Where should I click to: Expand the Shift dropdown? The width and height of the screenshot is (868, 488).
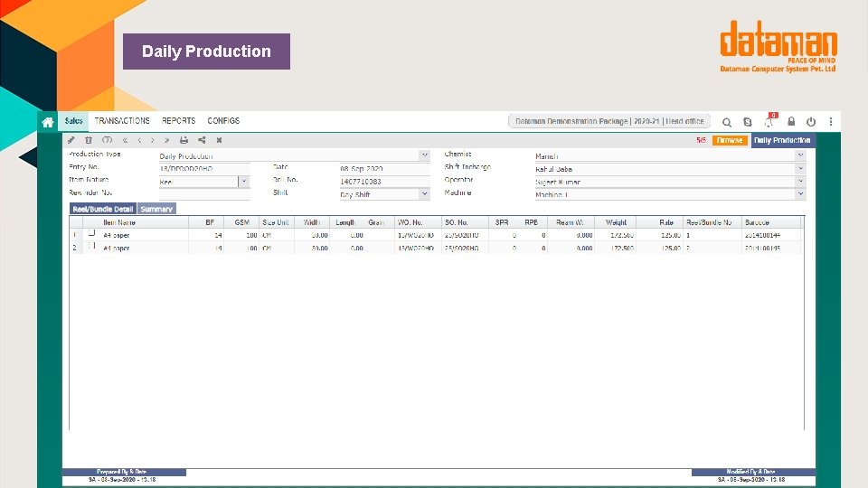pyautogui.click(x=425, y=194)
